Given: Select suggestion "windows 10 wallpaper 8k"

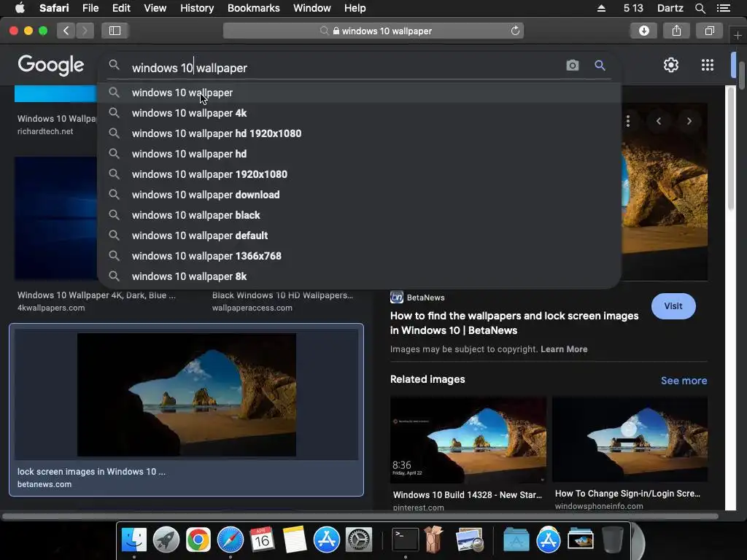Looking at the screenshot, I should pos(359,276).
